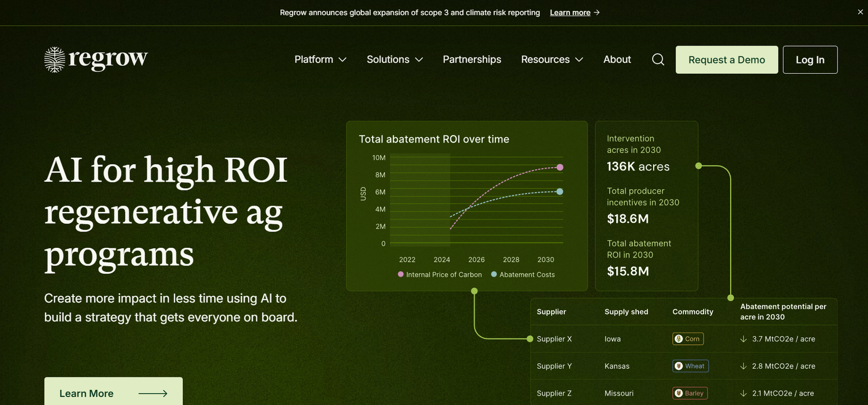Screen dimensions: 868x405
Task: Select the blue Abatement Costs endpoint on chart
Action: pos(560,191)
